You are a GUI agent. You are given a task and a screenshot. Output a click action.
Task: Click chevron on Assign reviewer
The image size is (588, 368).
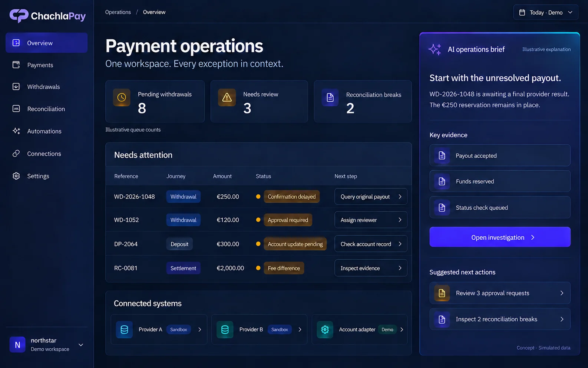(400, 220)
